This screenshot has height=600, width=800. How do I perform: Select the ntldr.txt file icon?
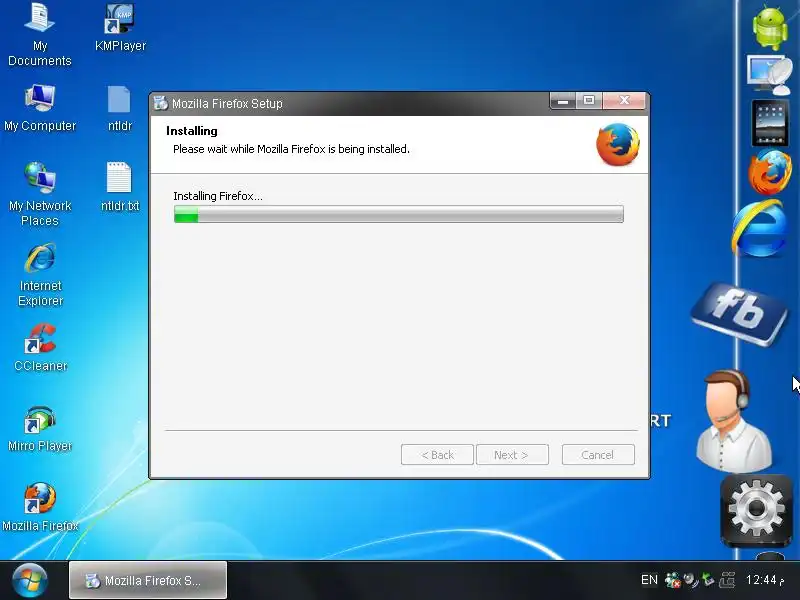[119, 187]
